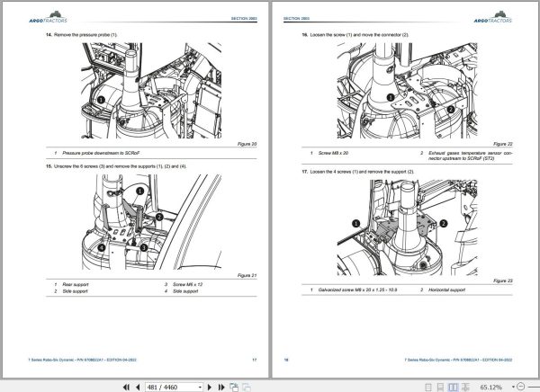Click the 'Galvanized screw M8 x 20' legend entry
Viewport: 540px width, 392px height.
click(x=357, y=290)
